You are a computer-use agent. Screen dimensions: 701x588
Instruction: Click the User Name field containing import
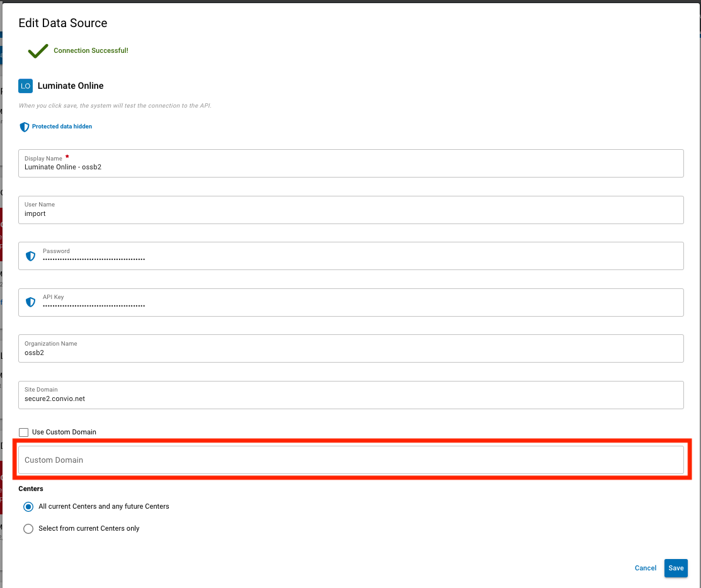pyautogui.click(x=252, y=213)
